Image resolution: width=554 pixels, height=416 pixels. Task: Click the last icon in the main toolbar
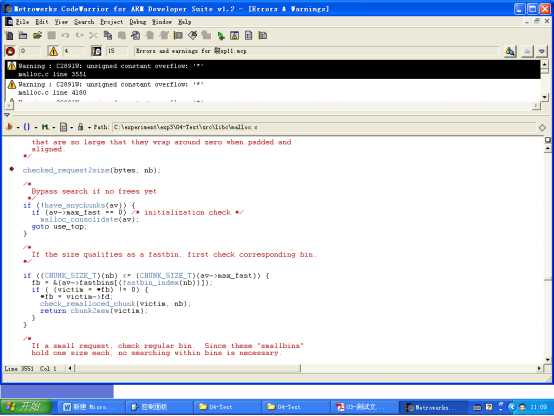click(x=263, y=35)
